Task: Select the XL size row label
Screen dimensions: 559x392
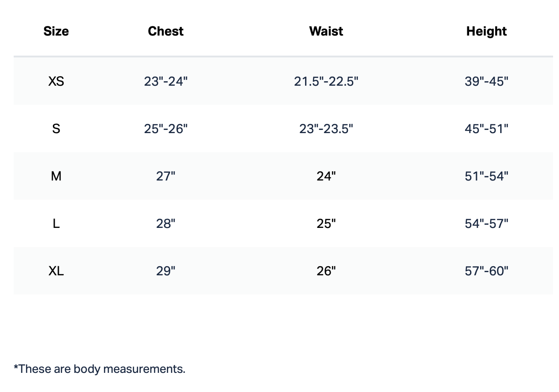Action: tap(56, 271)
